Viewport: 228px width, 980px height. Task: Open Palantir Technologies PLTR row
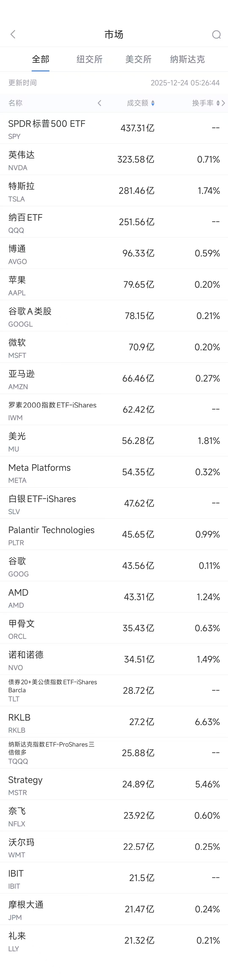pos(114,535)
